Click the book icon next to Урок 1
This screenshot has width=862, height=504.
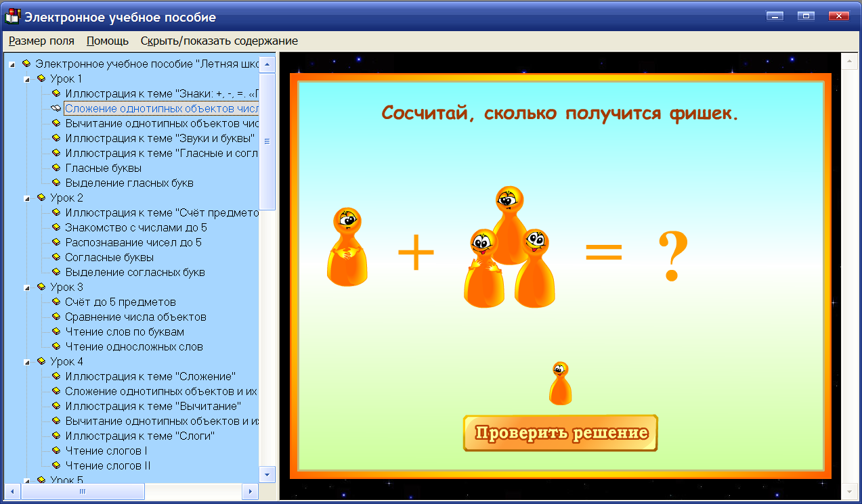(40, 78)
